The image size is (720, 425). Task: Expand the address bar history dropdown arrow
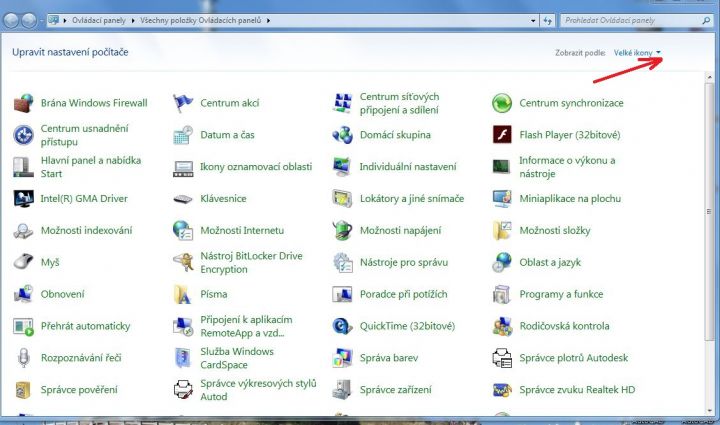click(x=533, y=21)
